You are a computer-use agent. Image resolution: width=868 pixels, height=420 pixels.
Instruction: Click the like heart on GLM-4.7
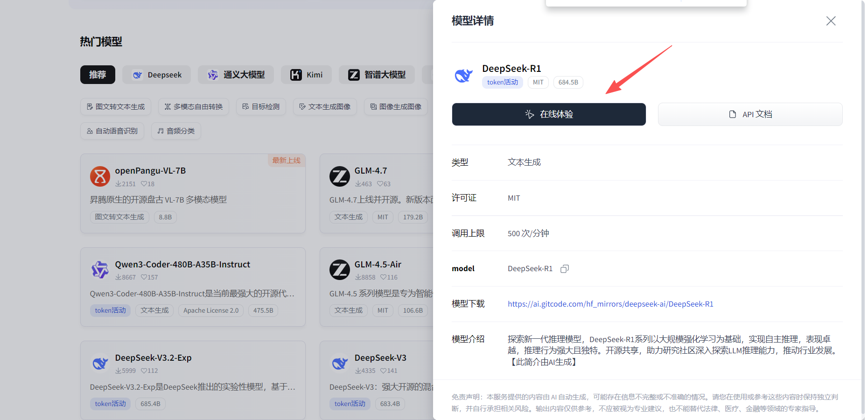[x=380, y=184]
